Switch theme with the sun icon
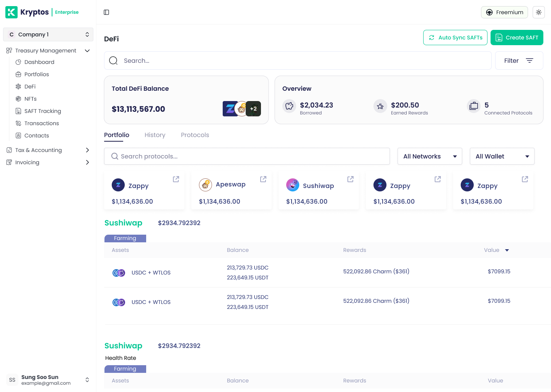 coord(539,12)
